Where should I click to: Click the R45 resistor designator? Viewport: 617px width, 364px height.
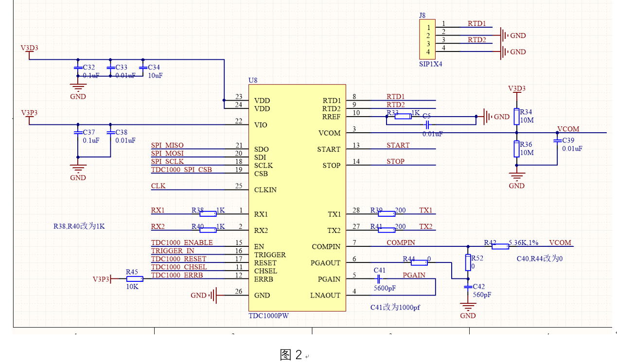(x=132, y=272)
